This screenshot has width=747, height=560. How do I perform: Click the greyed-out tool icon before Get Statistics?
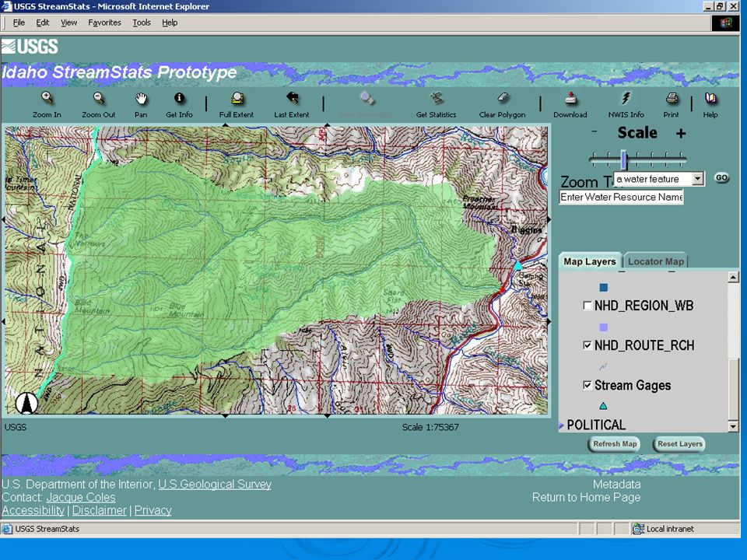[x=366, y=98]
